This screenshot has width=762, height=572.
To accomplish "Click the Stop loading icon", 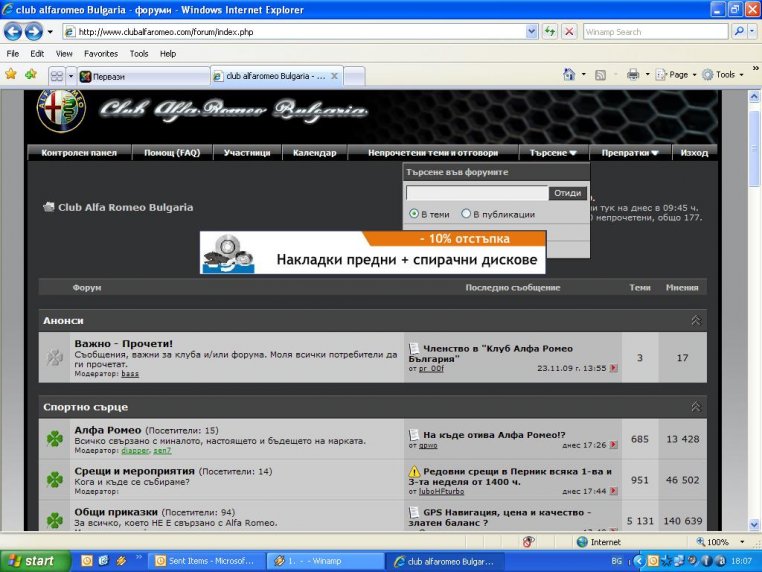I will pyautogui.click(x=569, y=31).
